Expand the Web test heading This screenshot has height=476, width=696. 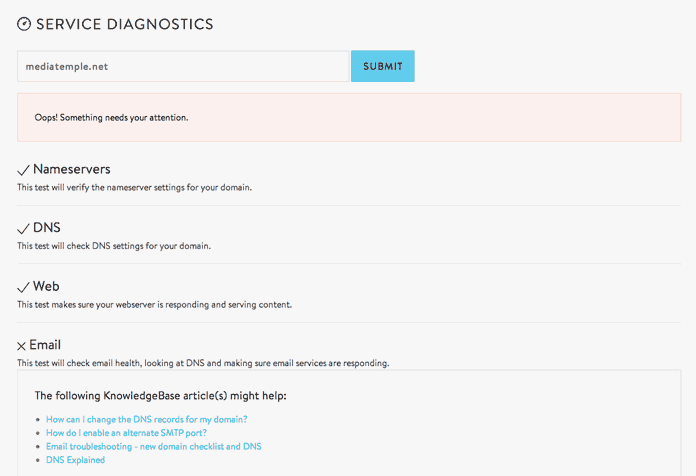46,286
